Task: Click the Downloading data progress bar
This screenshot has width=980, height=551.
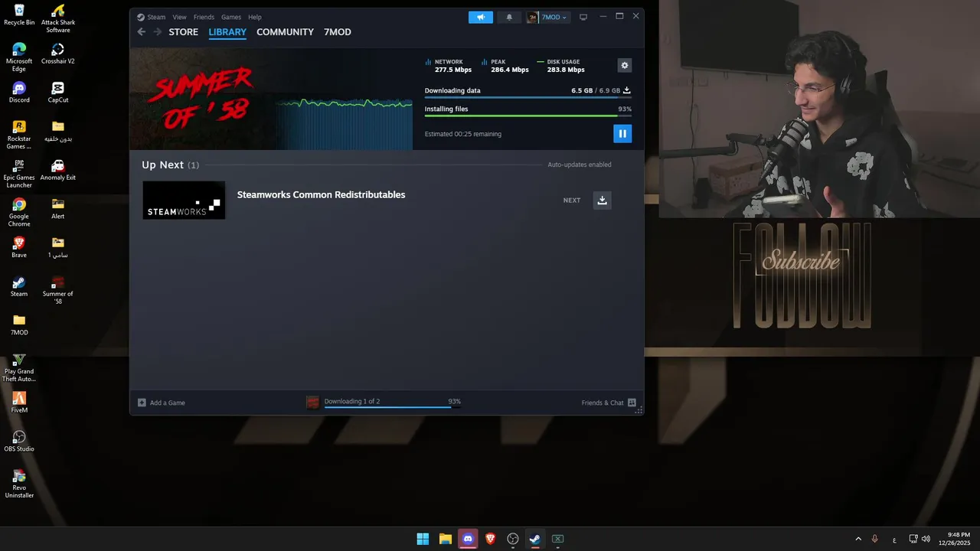Action: [528, 98]
